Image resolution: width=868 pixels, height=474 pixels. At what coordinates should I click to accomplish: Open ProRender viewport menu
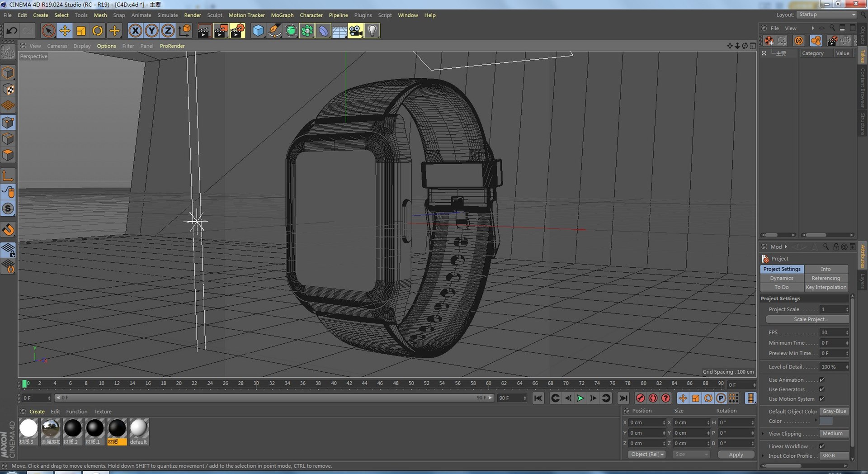click(172, 46)
